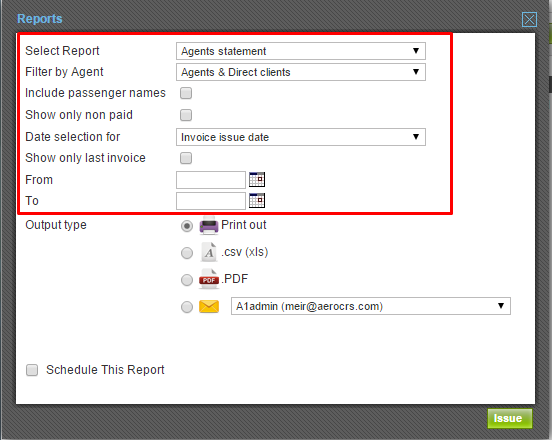
Task: Open the Filter by Agent dropdown
Action: tap(301, 72)
